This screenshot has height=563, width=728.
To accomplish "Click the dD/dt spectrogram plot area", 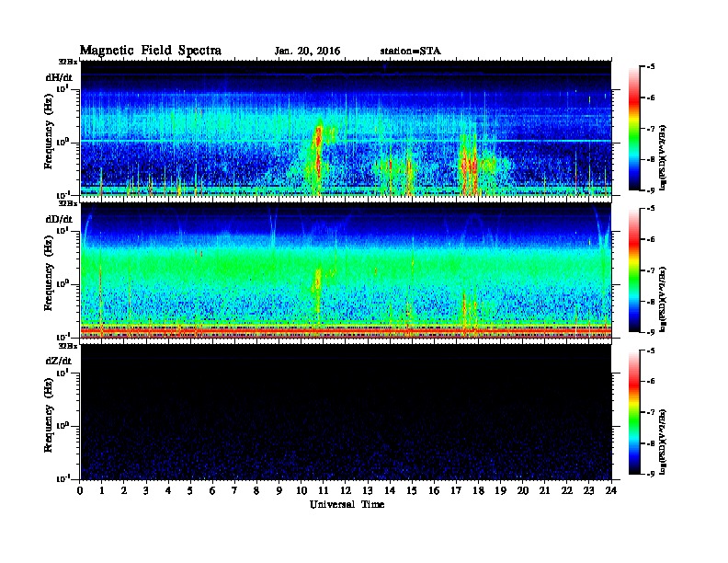I will click(x=346, y=270).
